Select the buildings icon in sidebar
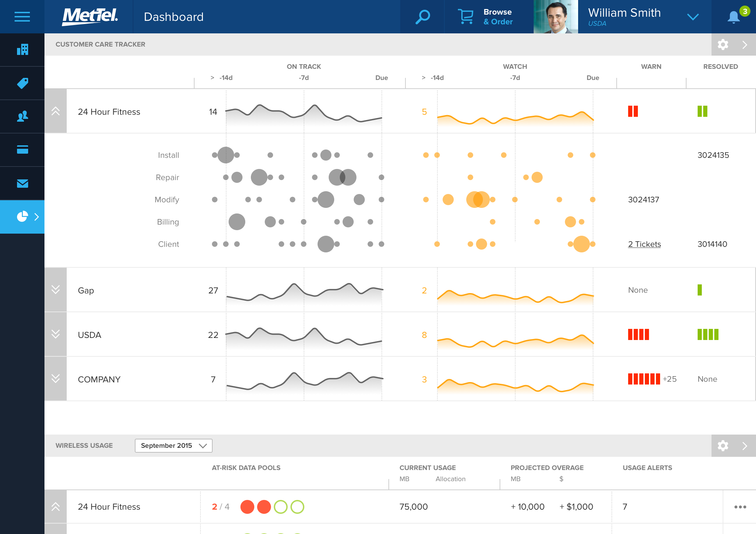Screen dimensions: 756x534 pyautogui.click(x=22, y=50)
